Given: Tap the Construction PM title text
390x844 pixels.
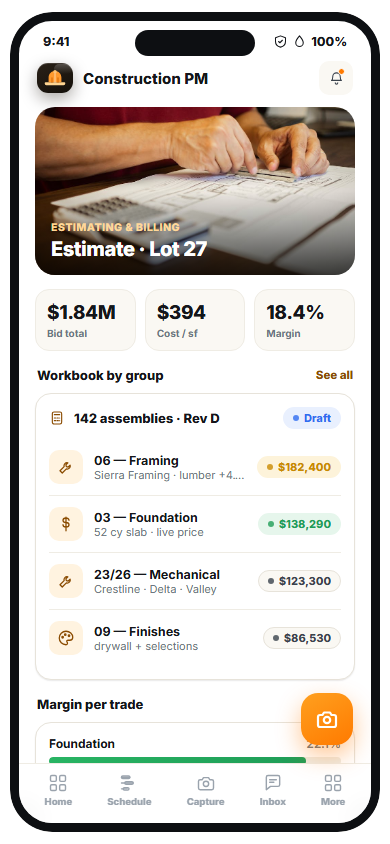Looking at the screenshot, I should [x=145, y=79].
